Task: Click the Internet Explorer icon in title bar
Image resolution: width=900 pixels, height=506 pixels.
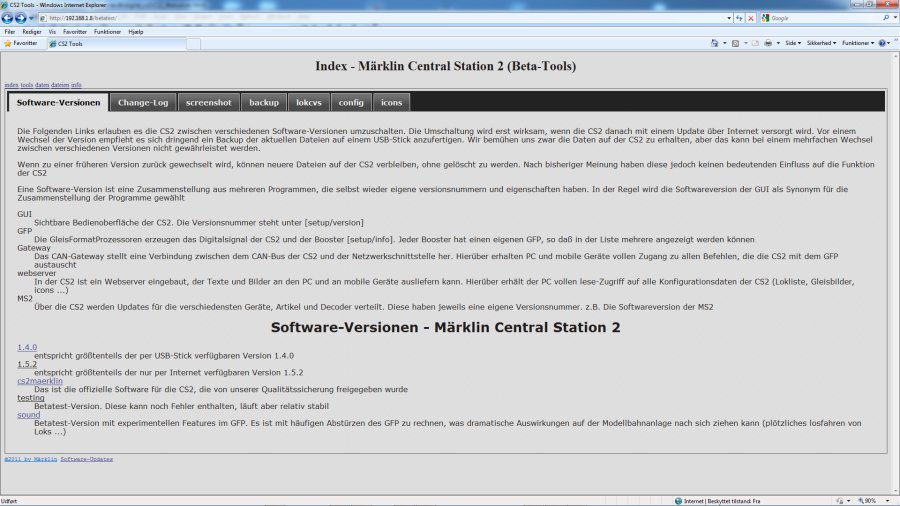Action: 5,5
